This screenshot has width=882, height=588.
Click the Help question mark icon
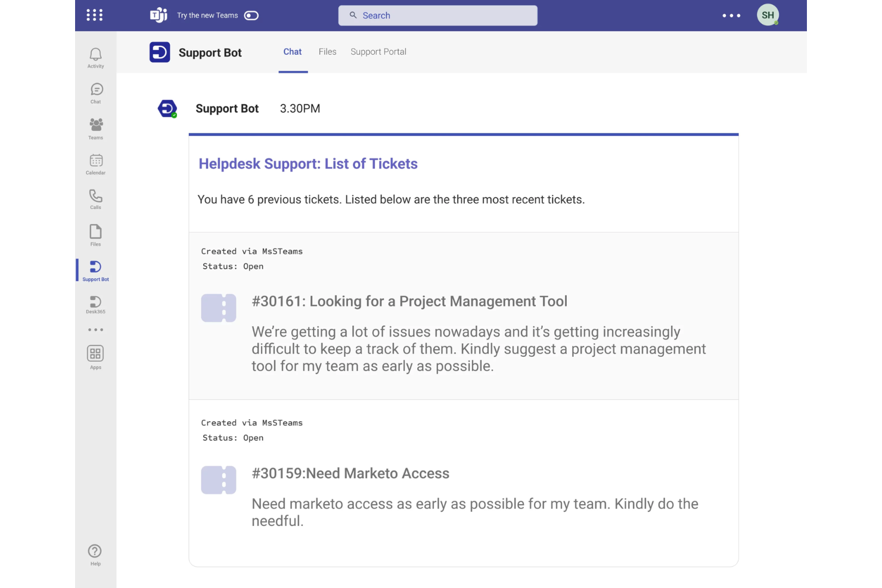(x=95, y=554)
